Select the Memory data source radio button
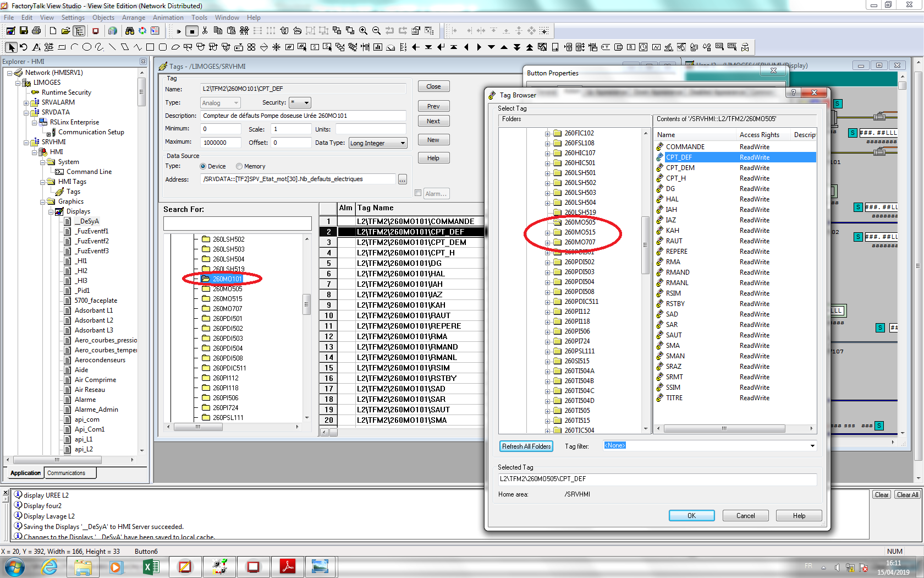 click(239, 166)
